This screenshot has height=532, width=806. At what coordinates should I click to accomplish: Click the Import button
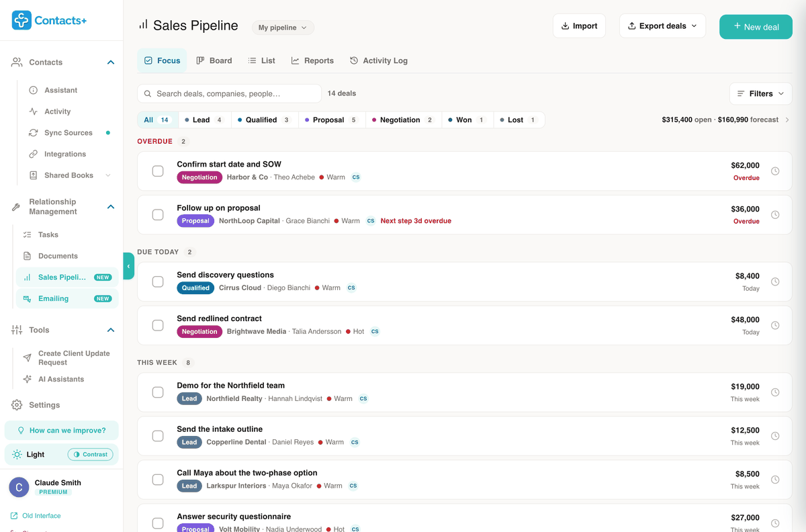579,26
